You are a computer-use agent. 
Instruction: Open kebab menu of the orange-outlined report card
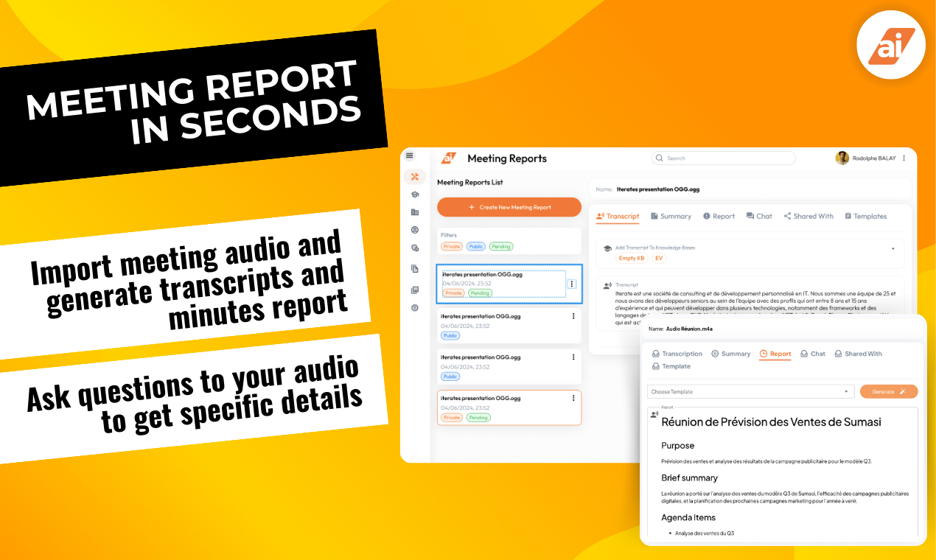pyautogui.click(x=573, y=398)
